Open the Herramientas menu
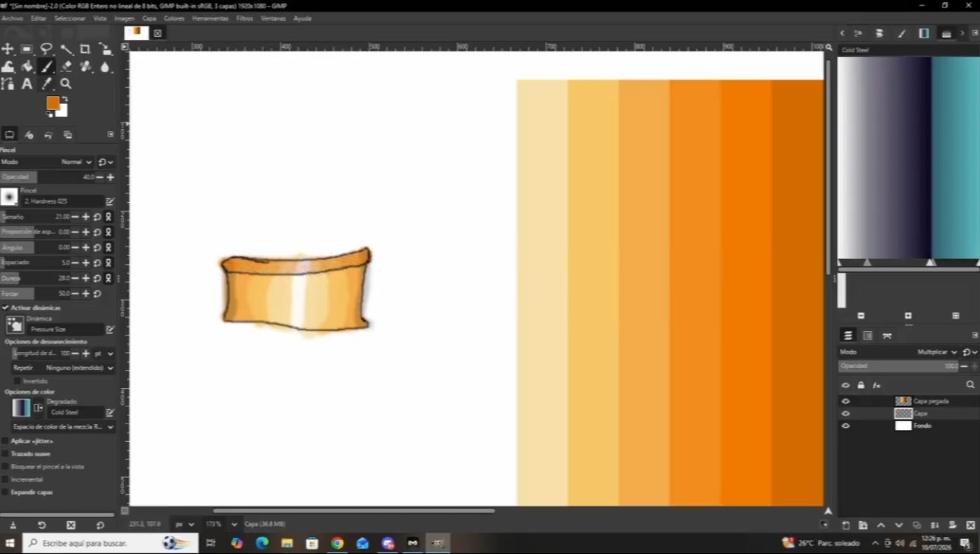Viewport: 980px width, 554px height. click(210, 18)
